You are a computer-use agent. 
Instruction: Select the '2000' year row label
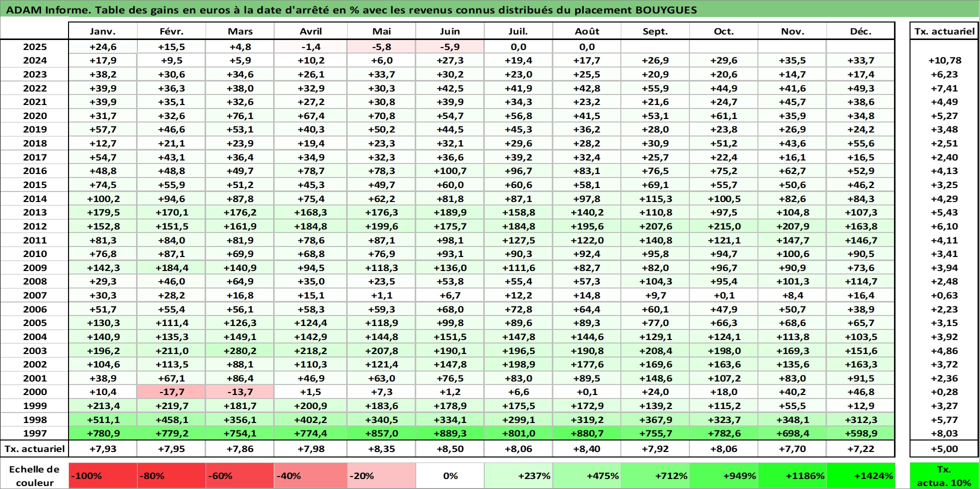point(35,392)
